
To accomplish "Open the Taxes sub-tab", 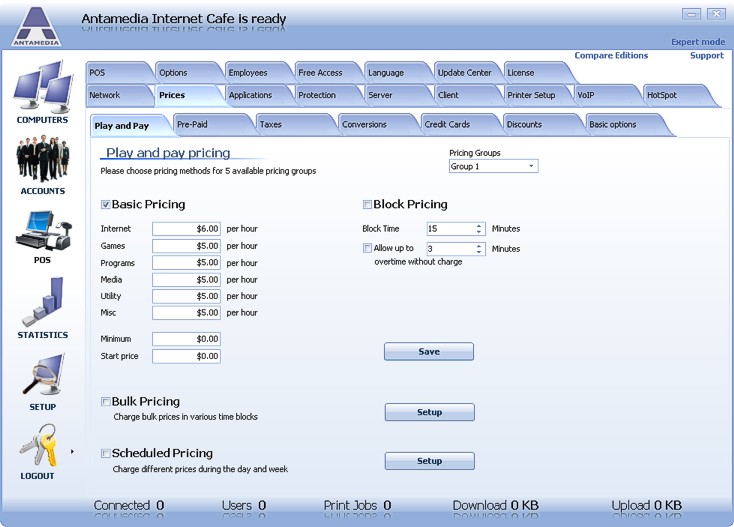I will [x=295, y=124].
